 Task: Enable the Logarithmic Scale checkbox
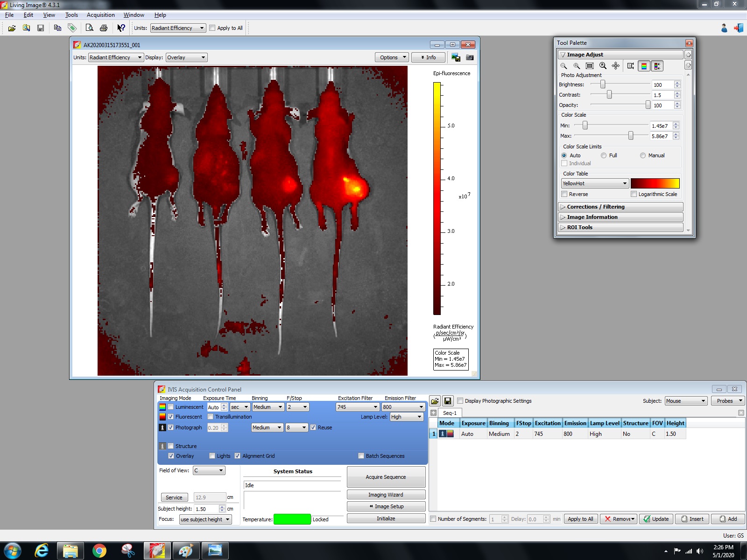pyautogui.click(x=634, y=194)
